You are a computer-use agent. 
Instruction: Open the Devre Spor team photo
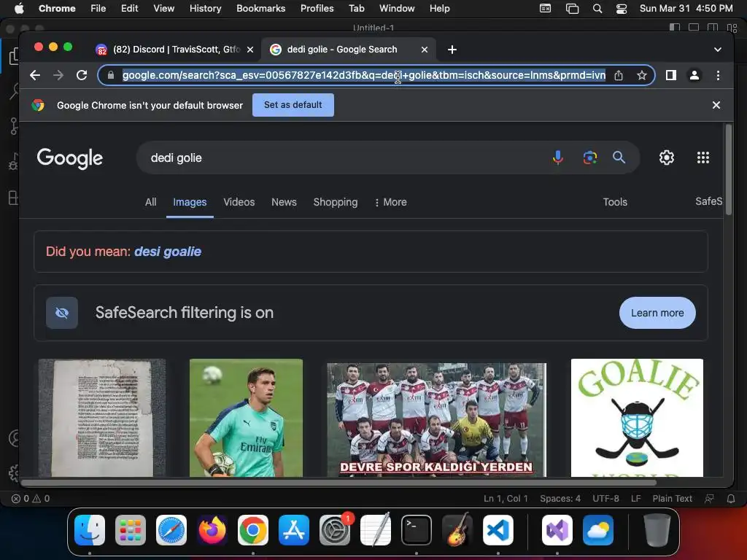click(437, 419)
